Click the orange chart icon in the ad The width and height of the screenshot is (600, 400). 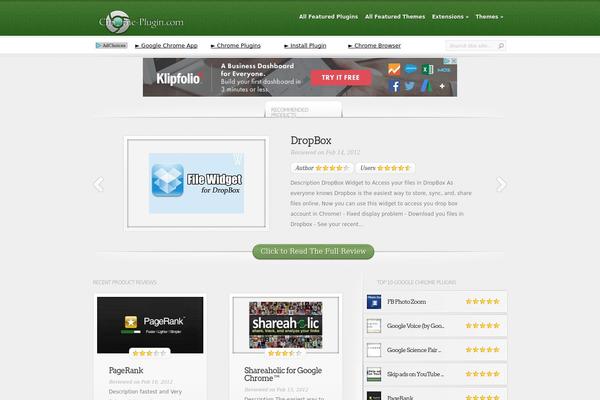(x=394, y=69)
